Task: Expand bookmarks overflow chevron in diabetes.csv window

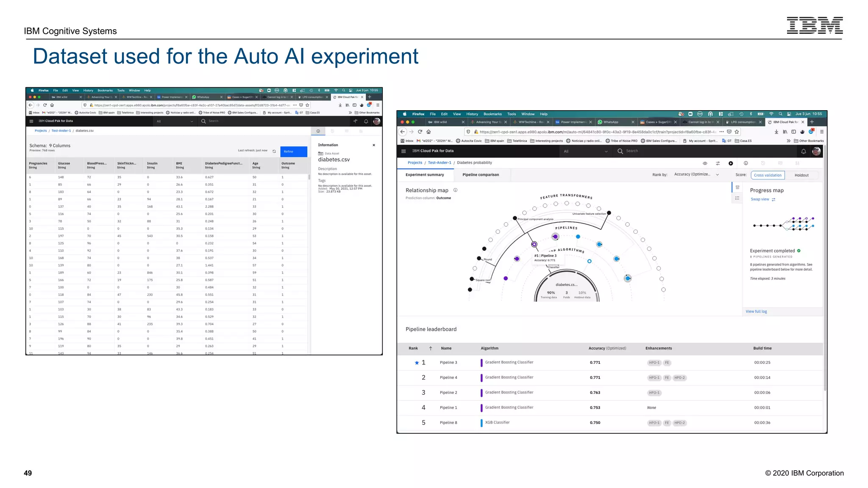Action: [x=350, y=113]
